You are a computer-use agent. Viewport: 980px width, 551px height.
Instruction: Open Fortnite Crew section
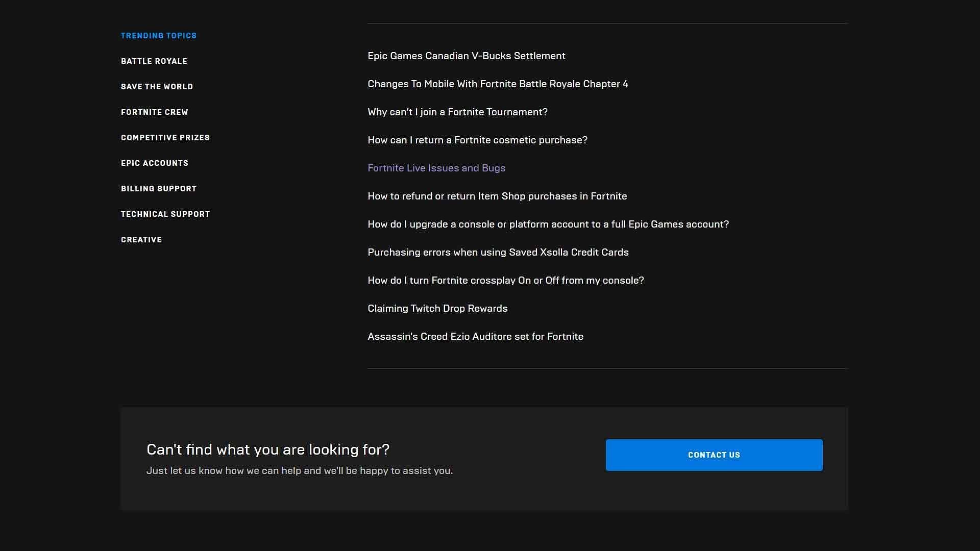154,112
